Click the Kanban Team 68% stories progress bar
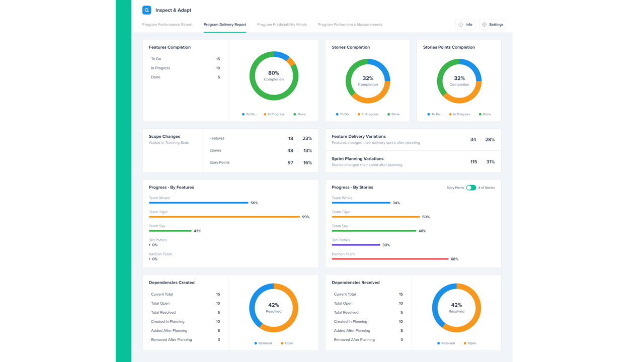This screenshot has width=644, height=362. [390, 259]
